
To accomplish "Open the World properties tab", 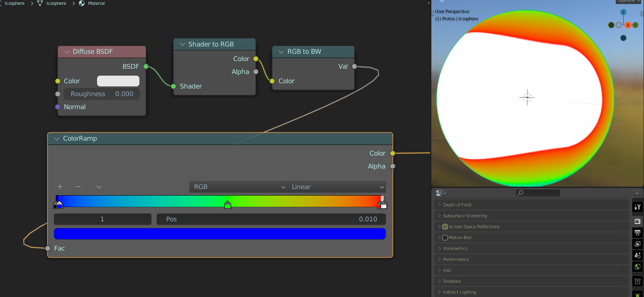I will [x=638, y=267].
